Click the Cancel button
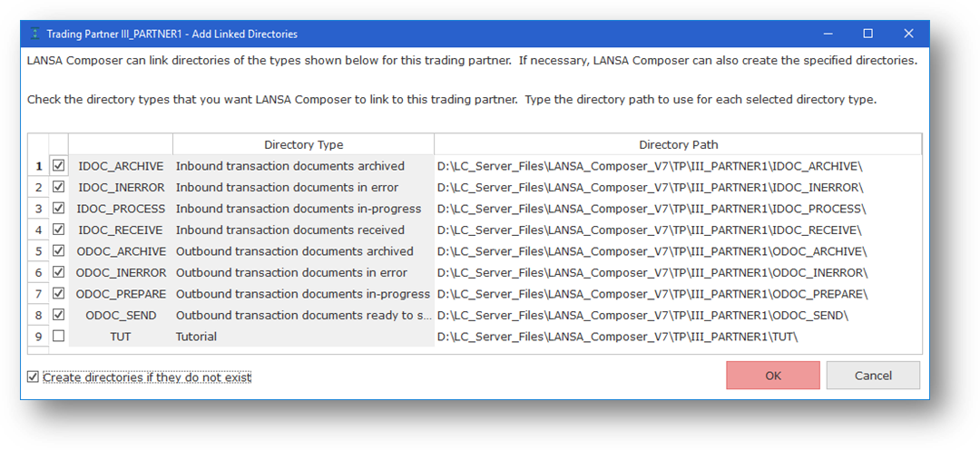 point(873,376)
